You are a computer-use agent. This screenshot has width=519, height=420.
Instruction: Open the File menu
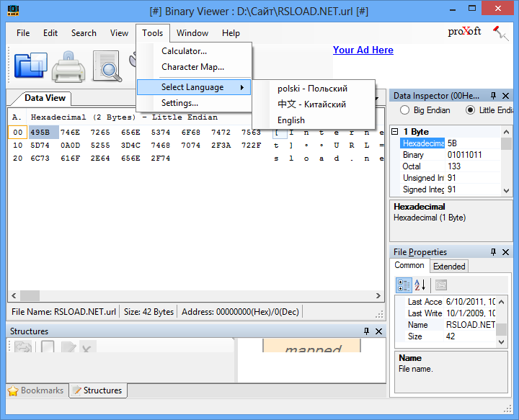click(x=23, y=33)
